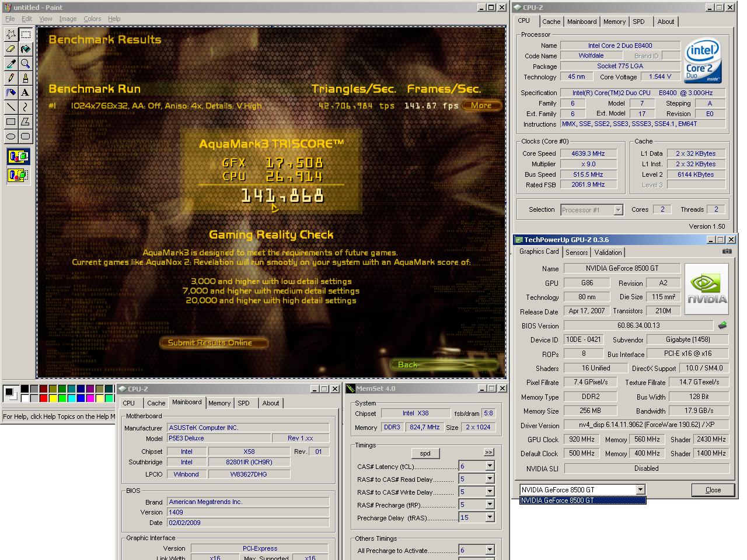Select the red color swatch in Paint palette

pyautogui.click(x=43, y=398)
